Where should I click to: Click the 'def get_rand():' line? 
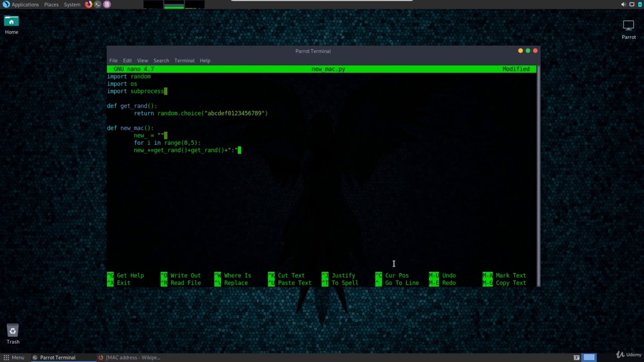(132, 106)
